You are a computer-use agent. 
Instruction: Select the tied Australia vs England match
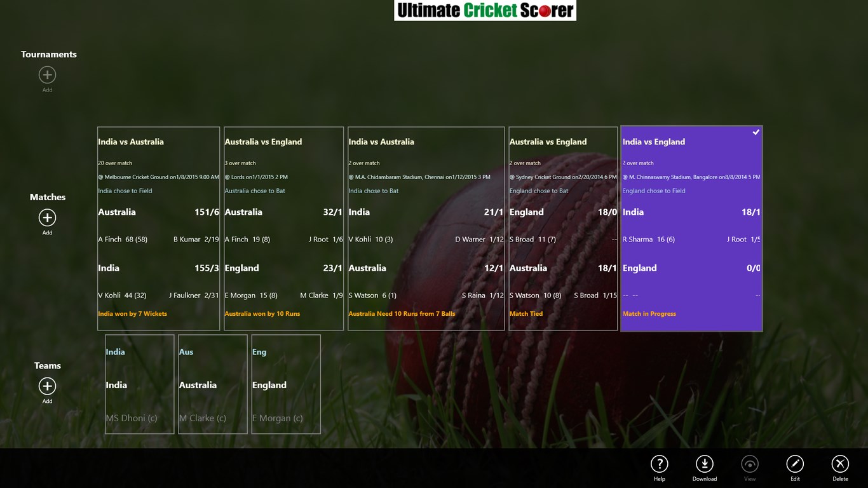pyautogui.click(x=563, y=229)
